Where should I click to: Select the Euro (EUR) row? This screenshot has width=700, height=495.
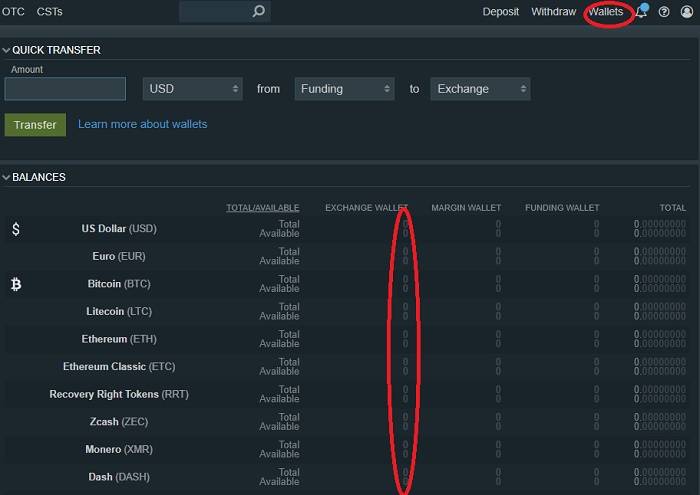tap(347, 256)
